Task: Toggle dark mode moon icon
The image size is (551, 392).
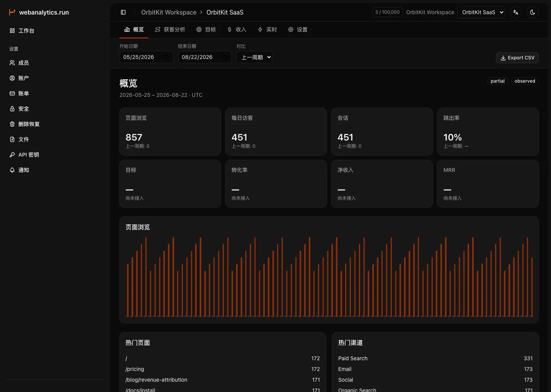Action: click(x=533, y=12)
